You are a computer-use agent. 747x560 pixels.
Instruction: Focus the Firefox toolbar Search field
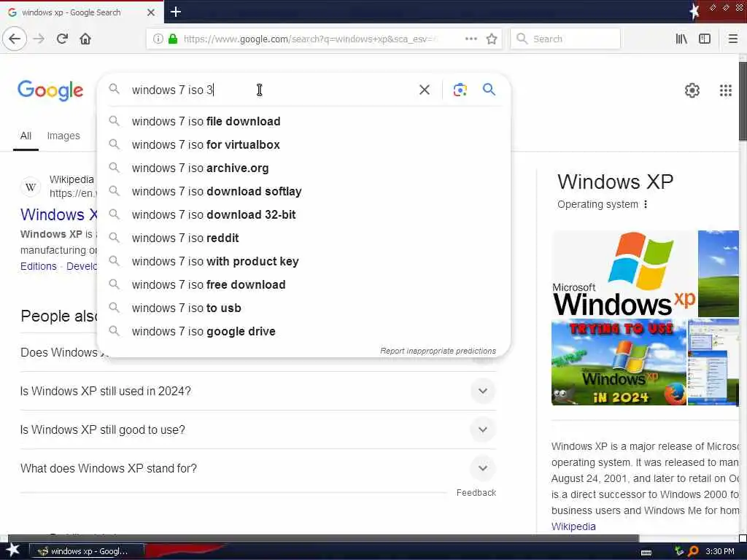coord(565,39)
